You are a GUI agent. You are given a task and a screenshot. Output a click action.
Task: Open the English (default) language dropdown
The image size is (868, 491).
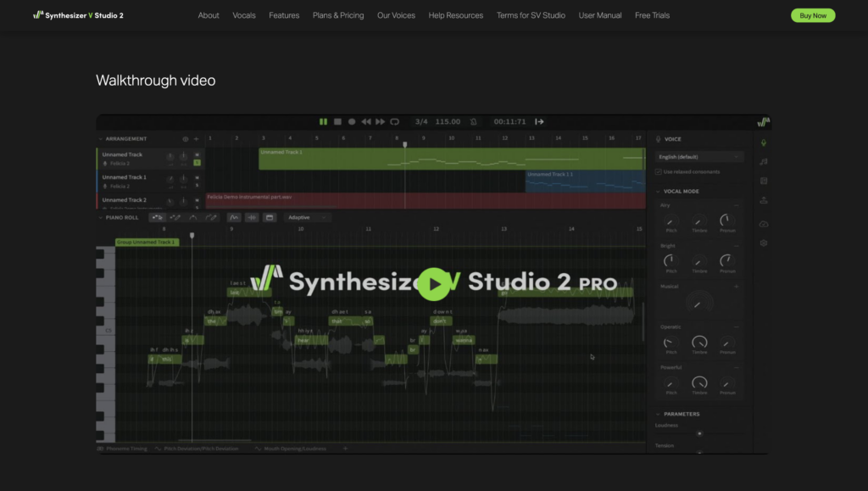point(699,157)
